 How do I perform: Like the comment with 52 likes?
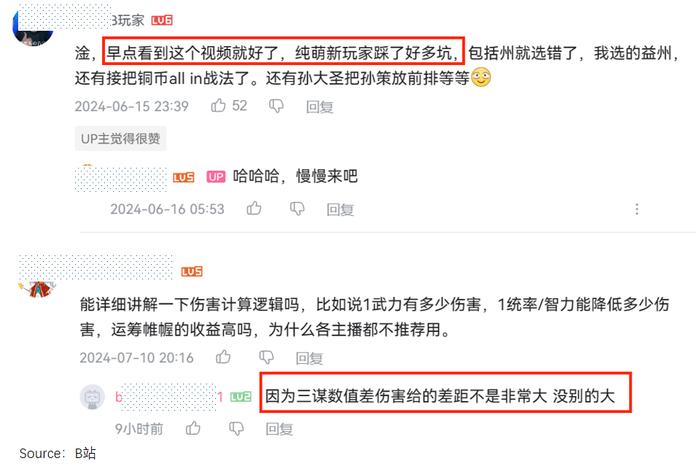pos(218,105)
